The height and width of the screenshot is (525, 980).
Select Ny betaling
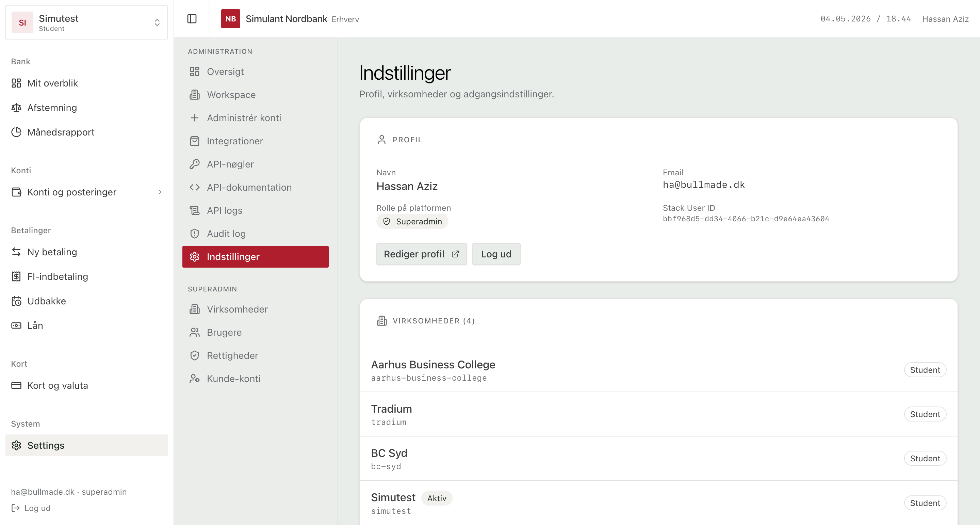tap(87, 252)
